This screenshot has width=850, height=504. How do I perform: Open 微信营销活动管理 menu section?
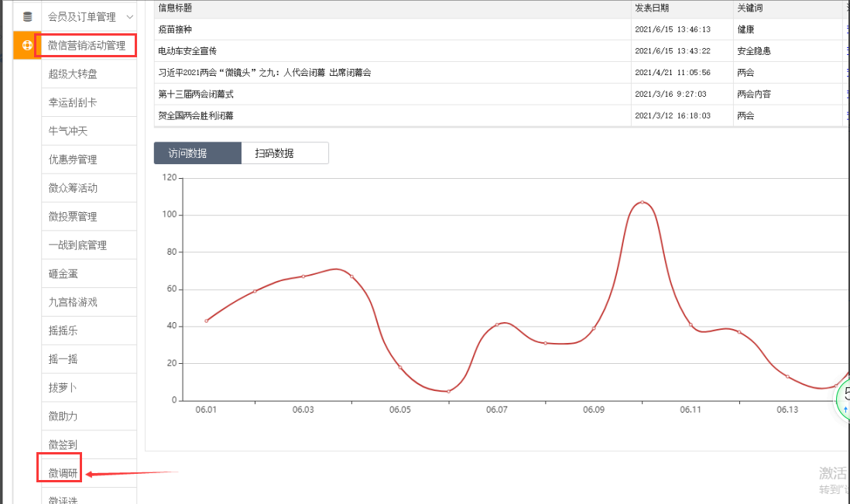pyautogui.click(x=87, y=46)
